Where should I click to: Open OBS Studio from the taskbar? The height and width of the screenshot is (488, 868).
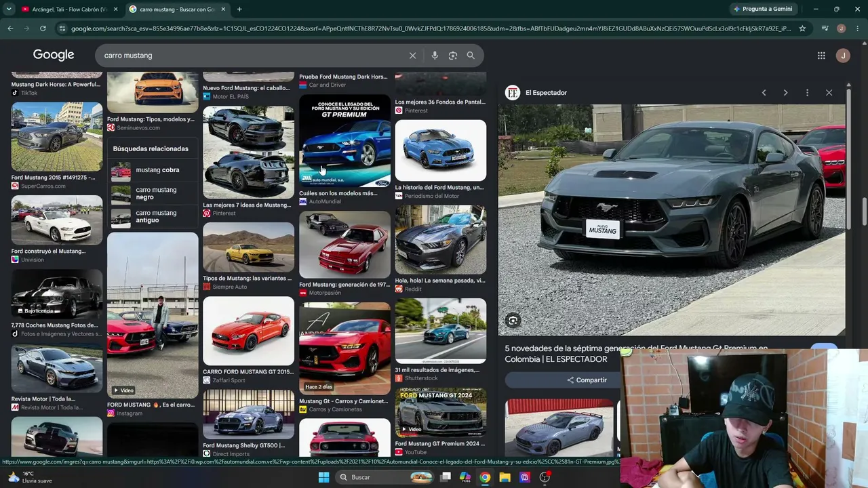click(x=545, y=477)
